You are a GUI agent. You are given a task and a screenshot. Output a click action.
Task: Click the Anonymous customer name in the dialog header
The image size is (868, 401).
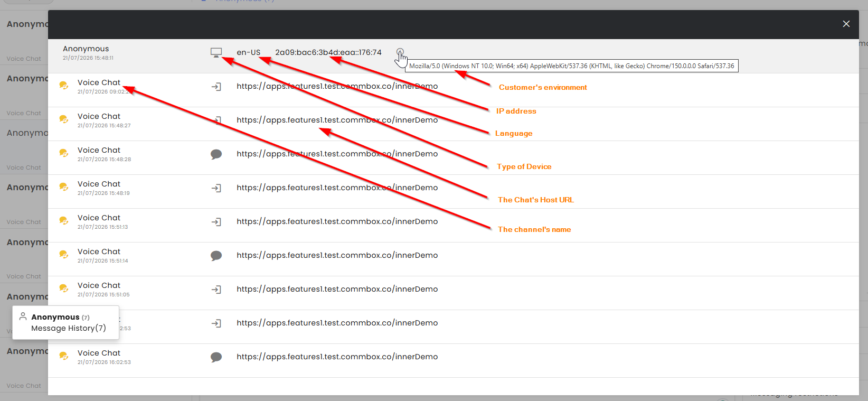(86, 49)
